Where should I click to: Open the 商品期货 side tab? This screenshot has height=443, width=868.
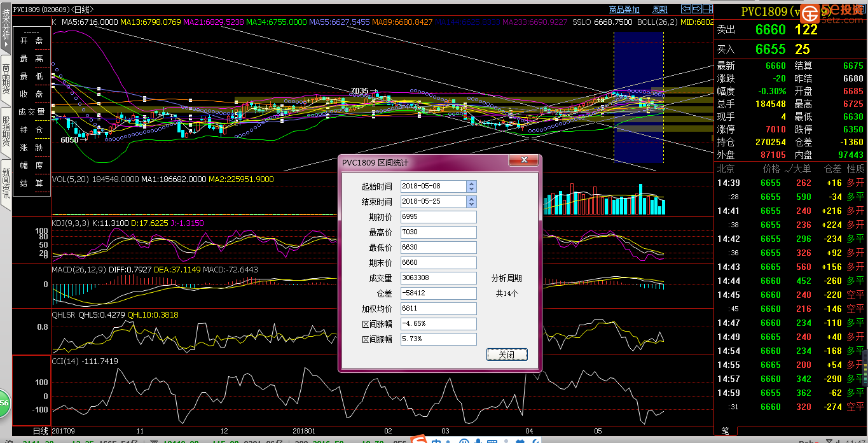click(x=6, y=80)
